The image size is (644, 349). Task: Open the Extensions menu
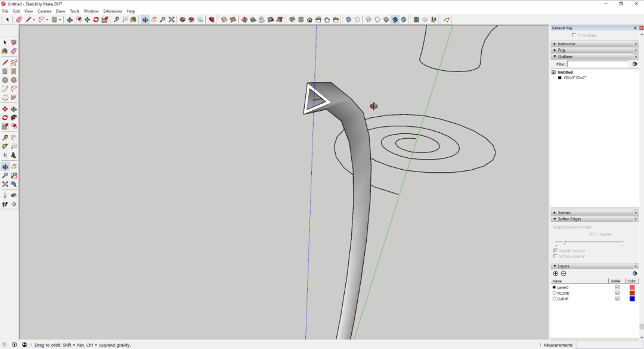[x=112, y=11]
